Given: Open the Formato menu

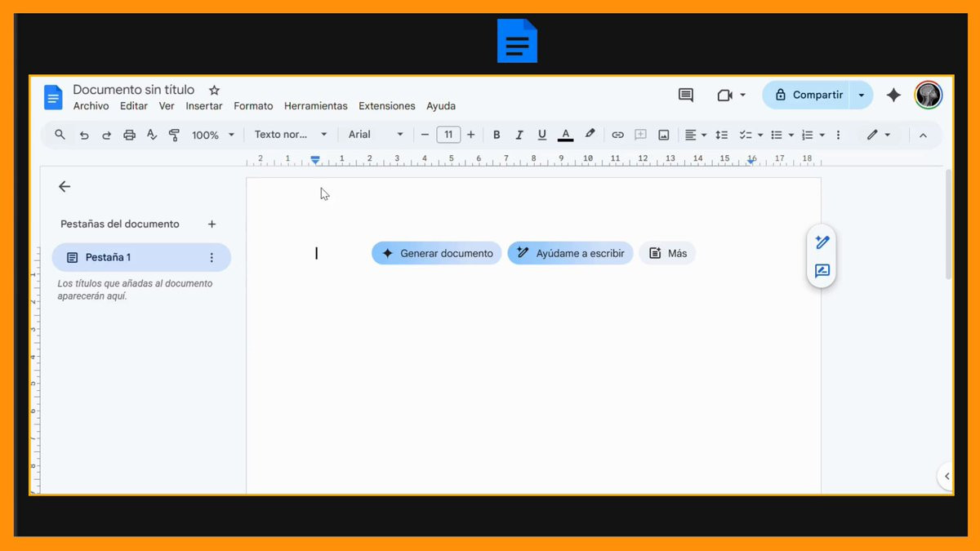Looking at the screenshot, I should click(253, 106).
